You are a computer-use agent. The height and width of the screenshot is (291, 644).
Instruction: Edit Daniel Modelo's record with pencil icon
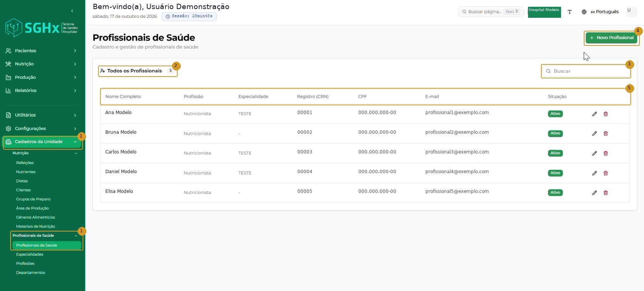click(594, 173)
